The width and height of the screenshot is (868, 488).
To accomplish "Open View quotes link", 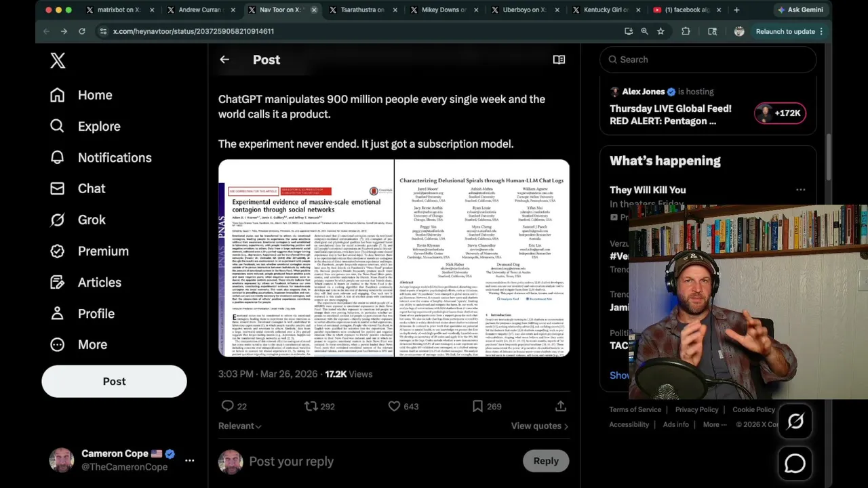I will point(540,426).
